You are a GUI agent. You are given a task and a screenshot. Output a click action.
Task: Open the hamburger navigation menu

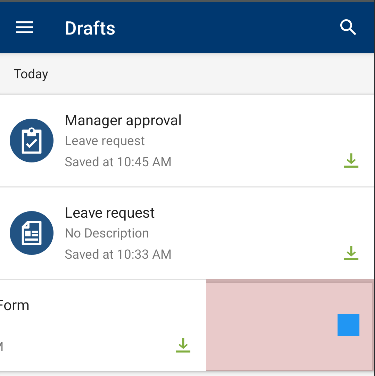pos(24,27)
